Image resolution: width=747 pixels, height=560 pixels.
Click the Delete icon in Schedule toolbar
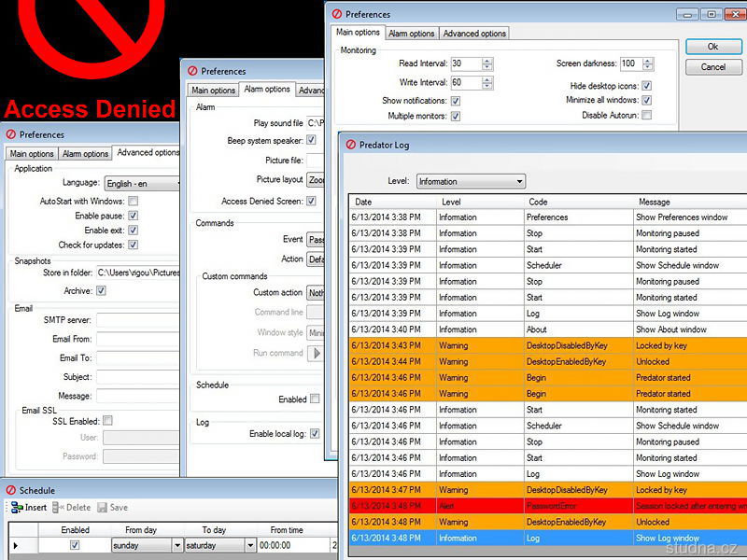pos(58,508)
